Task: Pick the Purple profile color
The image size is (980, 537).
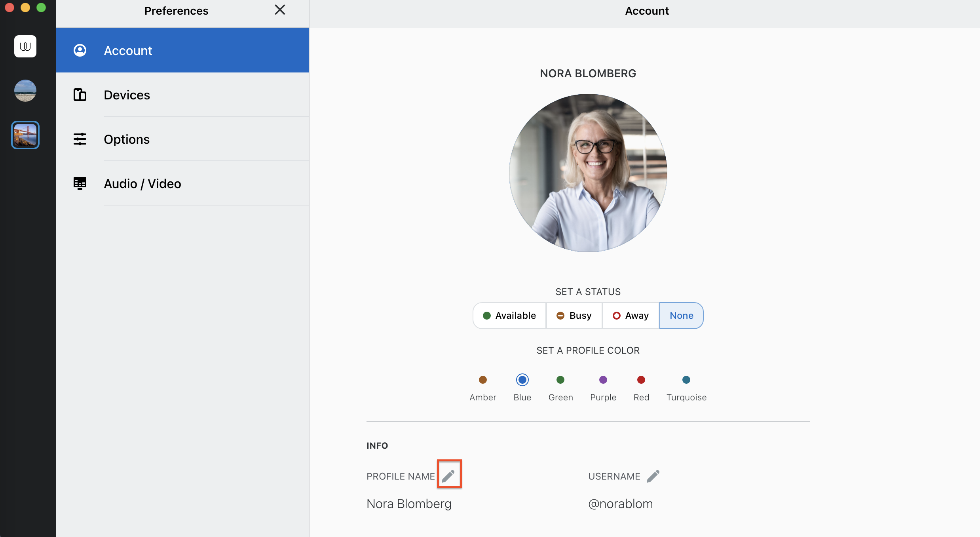Action: 602,379
